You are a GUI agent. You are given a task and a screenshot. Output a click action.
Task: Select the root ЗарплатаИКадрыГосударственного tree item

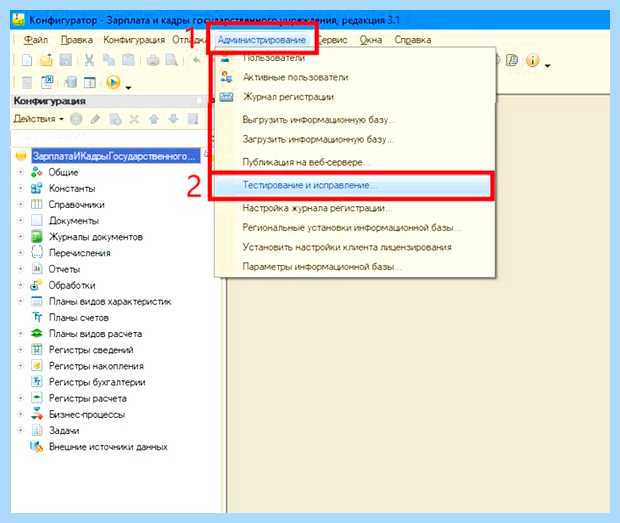[114, 156]
